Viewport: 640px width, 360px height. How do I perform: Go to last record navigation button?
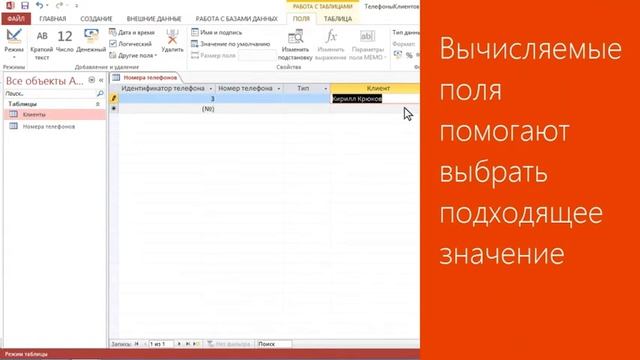point(187,344)
